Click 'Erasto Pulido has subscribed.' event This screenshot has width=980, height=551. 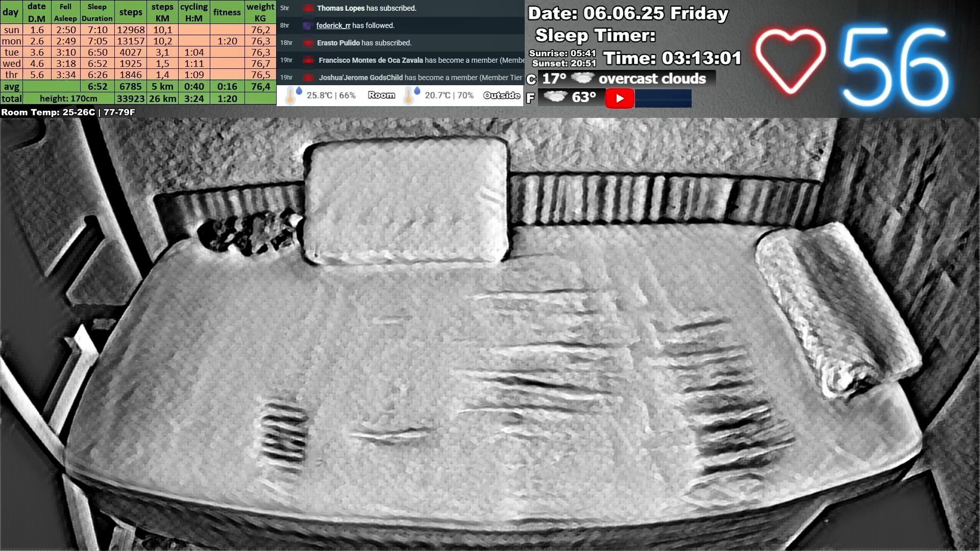(x=364, y=43)
